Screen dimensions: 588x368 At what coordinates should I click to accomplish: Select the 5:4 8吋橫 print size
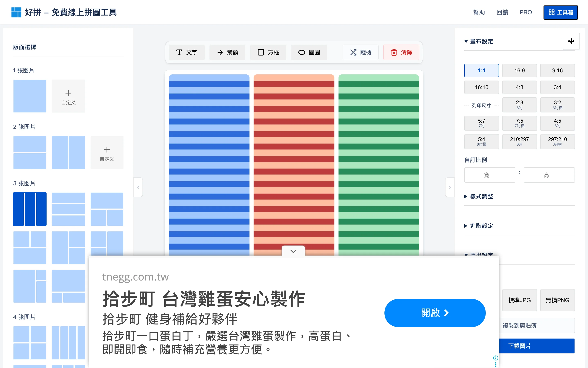coord(481,142)
